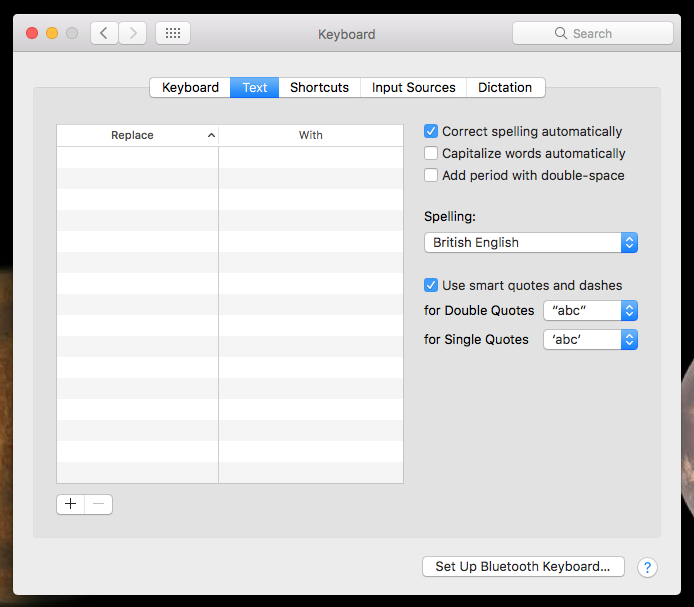
Task: Open the Double Quotes style dropdown
Action: [590, 310]
